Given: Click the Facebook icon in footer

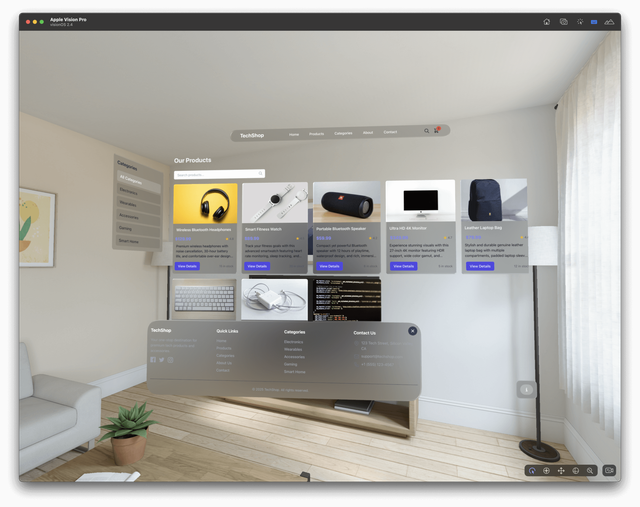Looking at the screenshot, I should tap(153, 360).
